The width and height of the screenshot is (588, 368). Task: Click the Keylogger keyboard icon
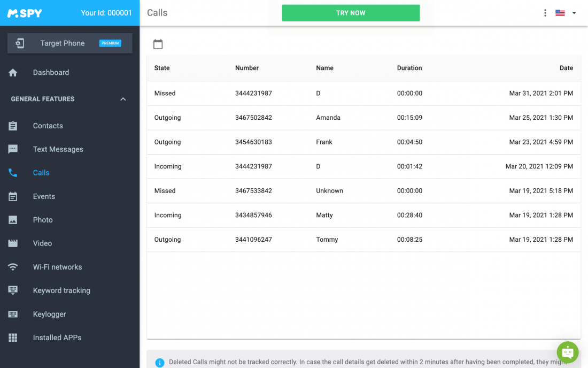pos(13,314)
